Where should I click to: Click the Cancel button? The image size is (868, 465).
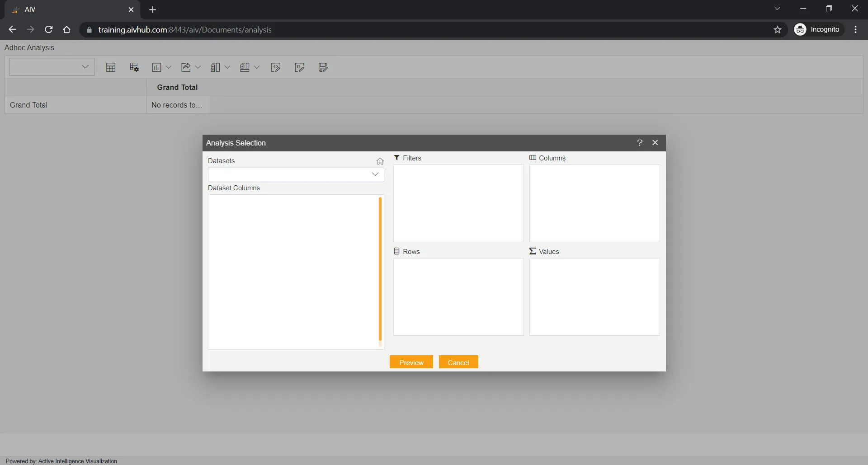(458, 362)
